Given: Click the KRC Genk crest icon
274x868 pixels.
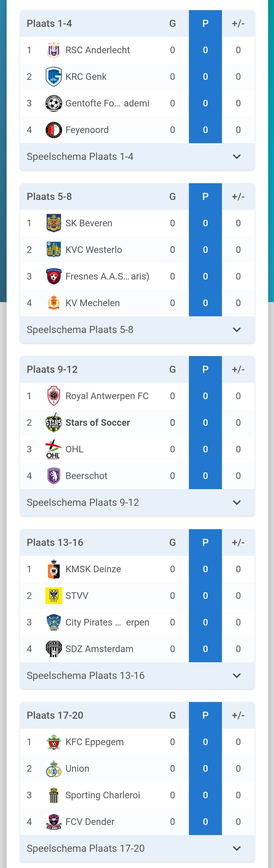Looking at the screenshot, I should [x=54, y=77].
